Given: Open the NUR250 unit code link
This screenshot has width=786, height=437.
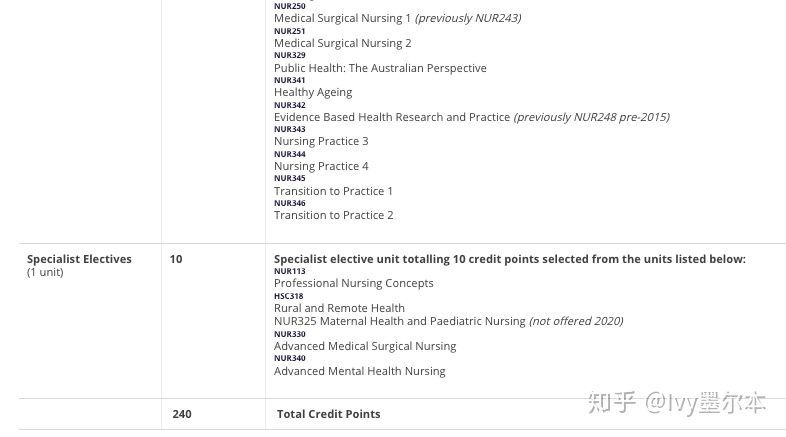Looking at the screenshot, I should [x=289, y=7].
